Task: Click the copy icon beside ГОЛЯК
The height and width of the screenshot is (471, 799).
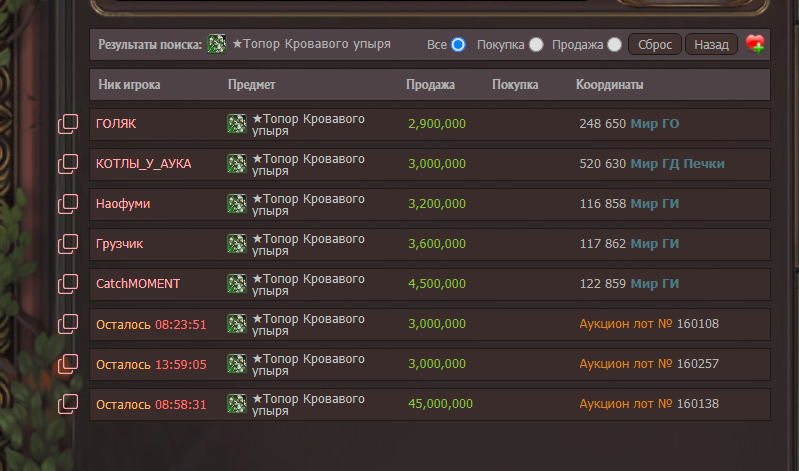Action: coord(68,124)
